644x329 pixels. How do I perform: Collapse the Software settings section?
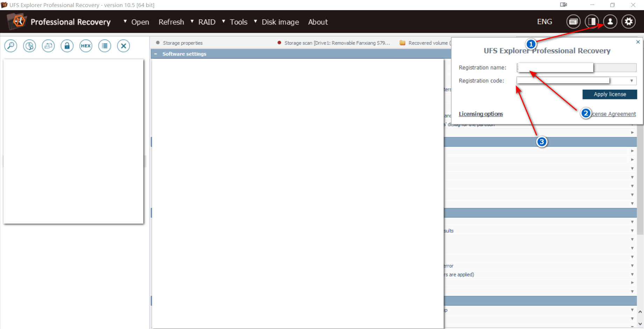pos(156,54)
